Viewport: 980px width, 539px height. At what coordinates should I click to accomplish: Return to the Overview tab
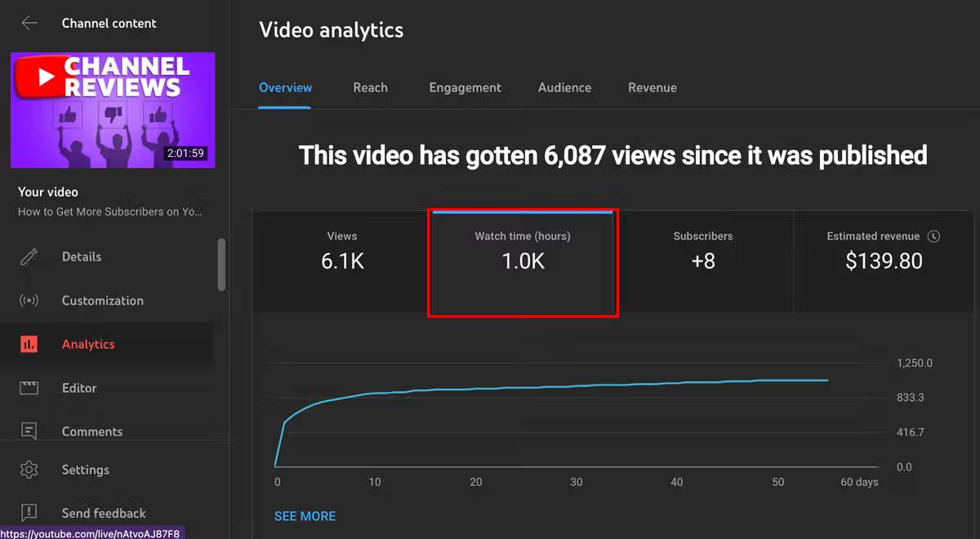coord(285,87)
